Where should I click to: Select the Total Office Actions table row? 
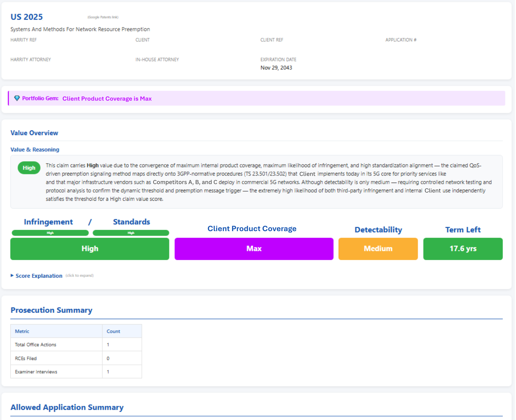tap(76, 344)
